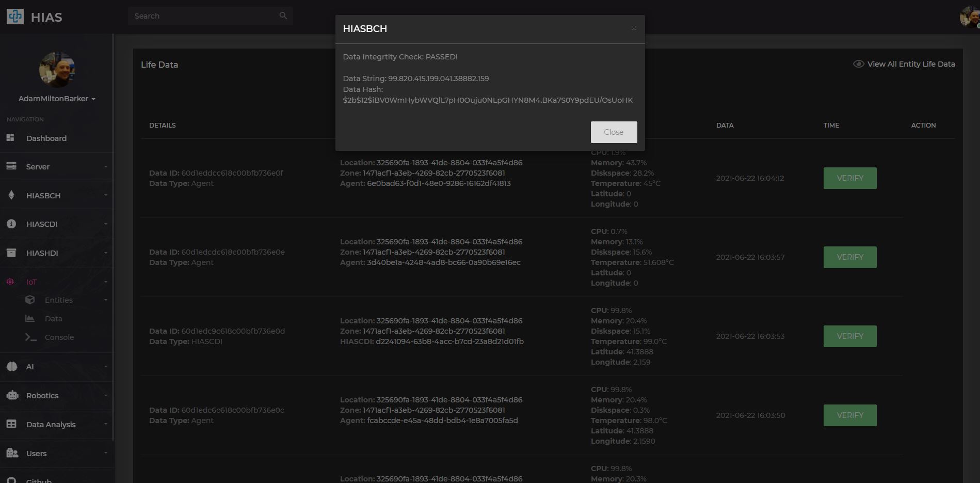The width and height of the screenshot is (980, 483).
Task: Expand the HIASHDI menu arrow
Action: click(x=106, y=253)
